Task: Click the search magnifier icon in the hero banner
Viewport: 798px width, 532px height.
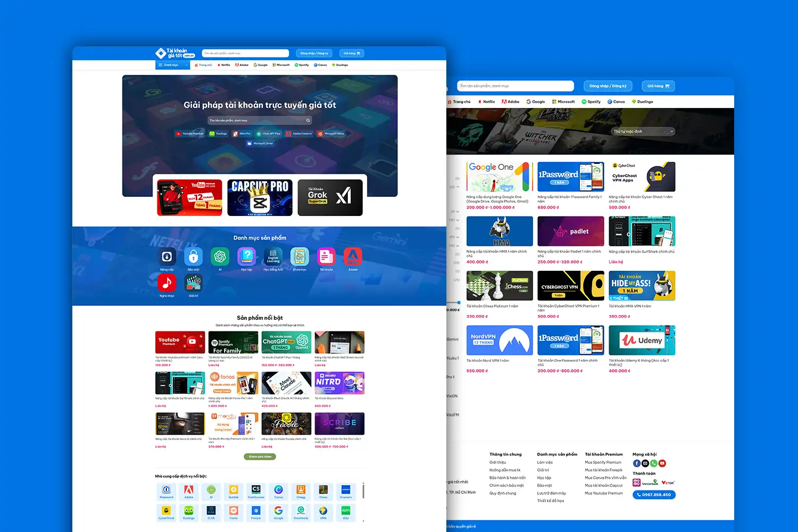Action: (x=308, y=120)
